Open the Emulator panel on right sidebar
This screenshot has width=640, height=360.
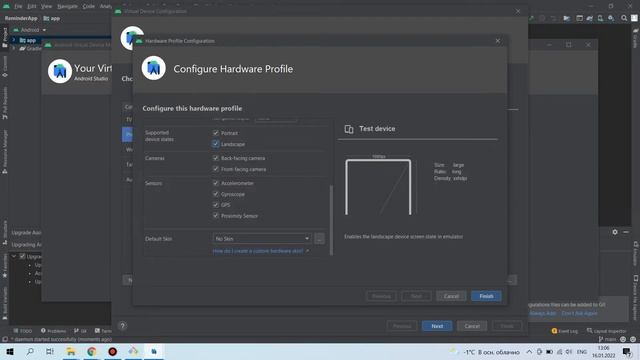pos(635,253)
